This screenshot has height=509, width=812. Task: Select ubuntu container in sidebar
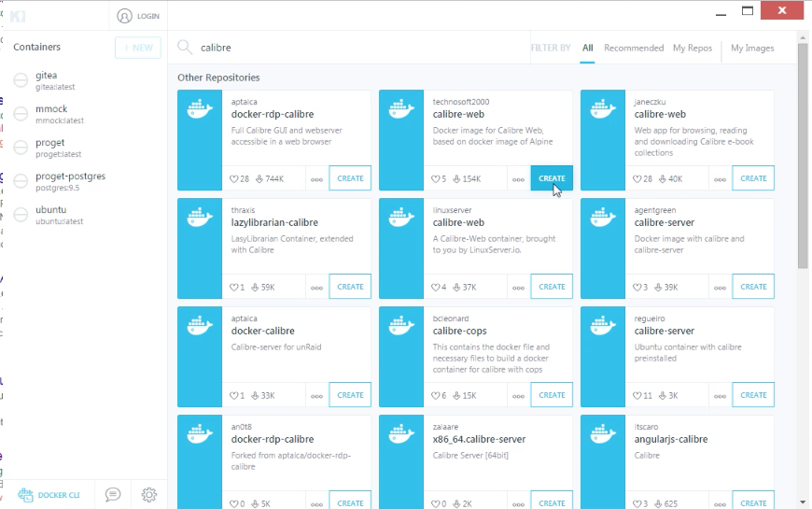tap(84, 215)
